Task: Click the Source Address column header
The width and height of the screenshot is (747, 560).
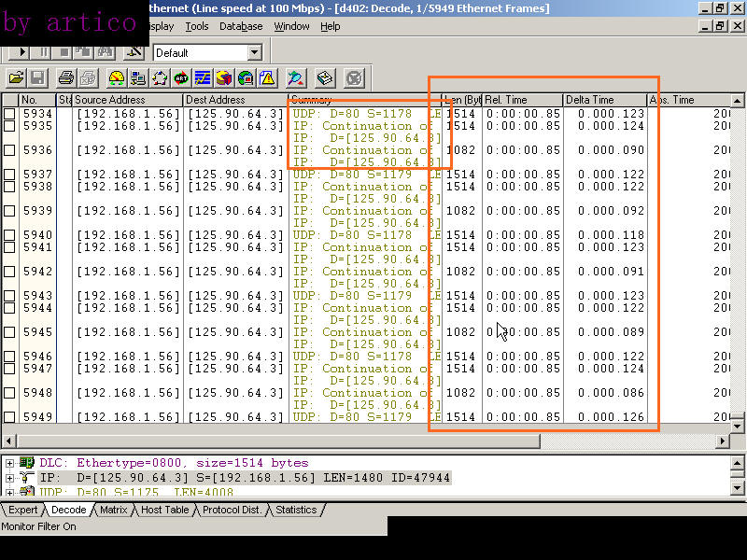Action: click(110, 100)
